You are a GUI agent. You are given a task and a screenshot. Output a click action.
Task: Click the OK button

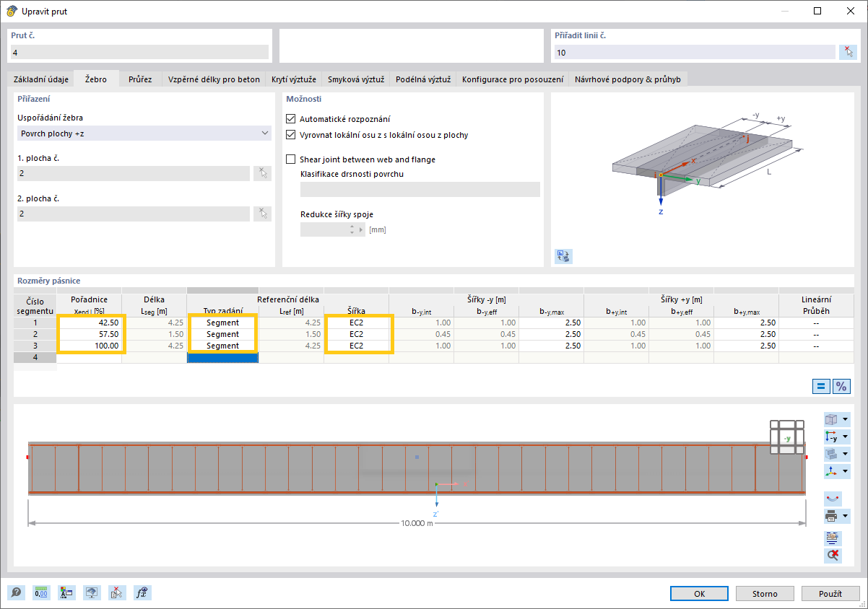coord(699,593)
